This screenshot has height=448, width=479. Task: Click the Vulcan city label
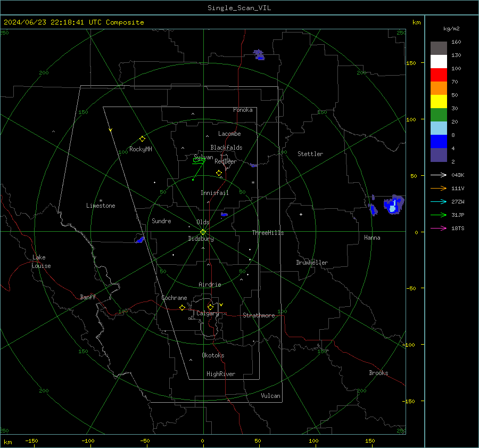(270, 396)
